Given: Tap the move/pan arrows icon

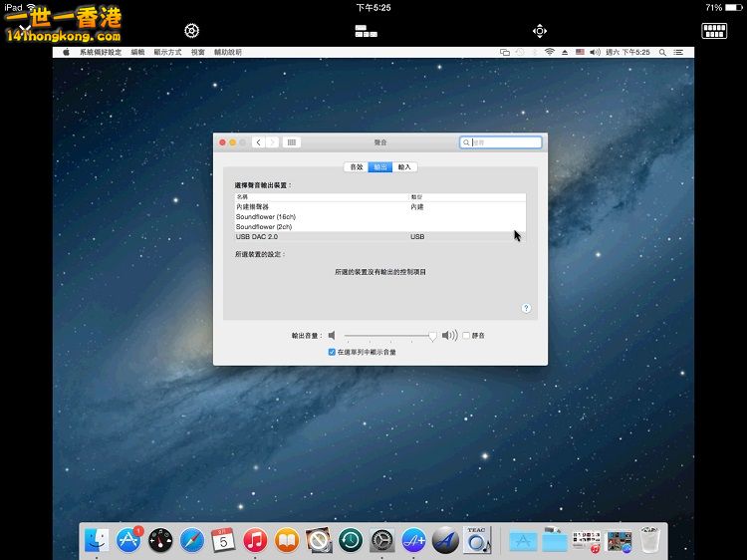Looking at the screenshot, I should click(x=540, y=31).
